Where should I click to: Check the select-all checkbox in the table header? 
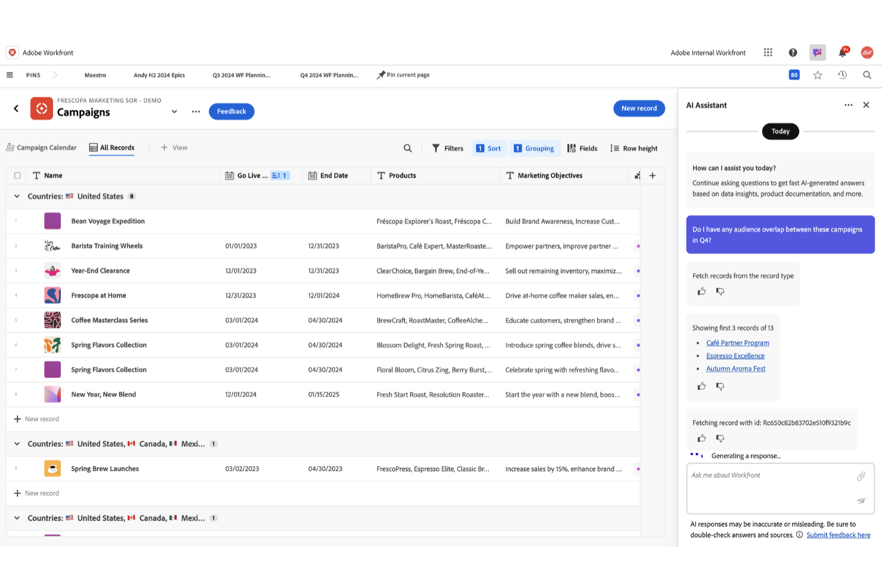17,175
